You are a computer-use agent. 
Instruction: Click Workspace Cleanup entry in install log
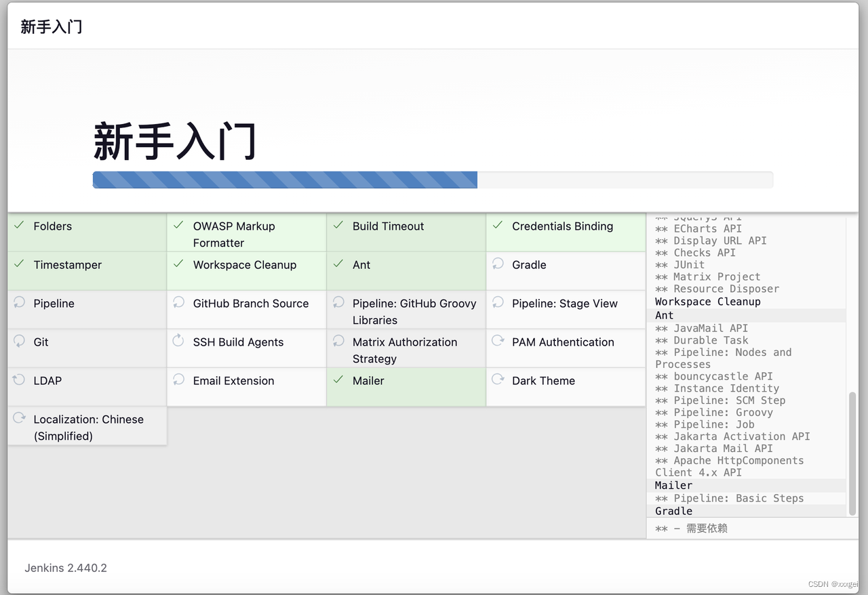(708, 302)
